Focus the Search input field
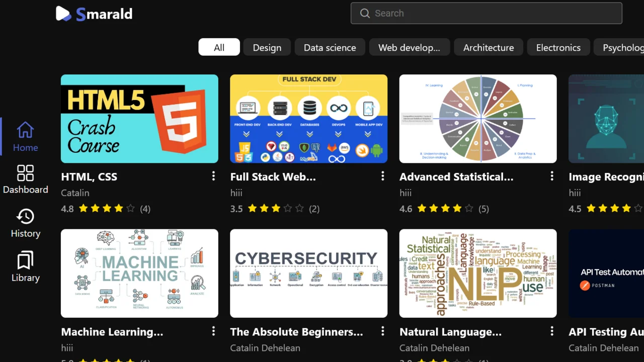The width and height of the screenshot is (644, 362). [x=487, y=14]
